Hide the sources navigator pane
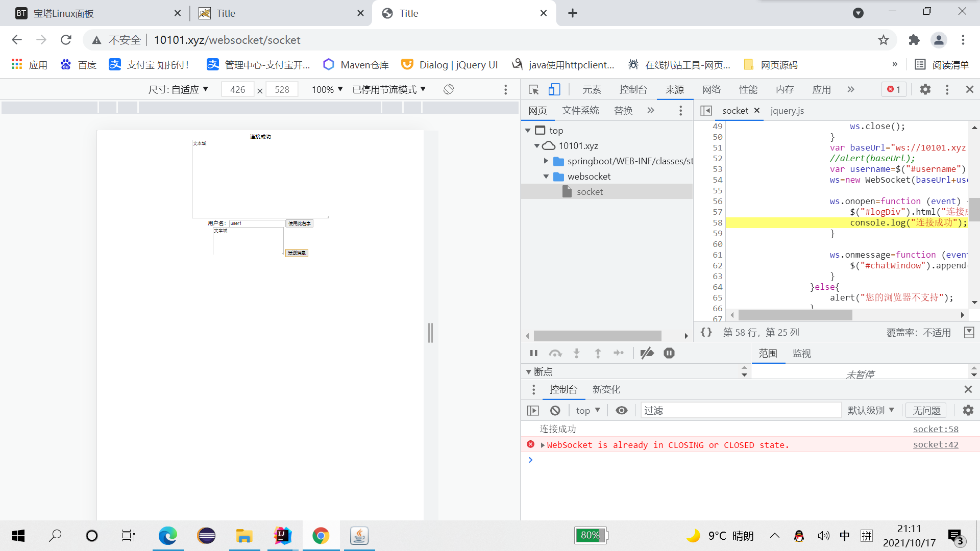 click(706, 111)
